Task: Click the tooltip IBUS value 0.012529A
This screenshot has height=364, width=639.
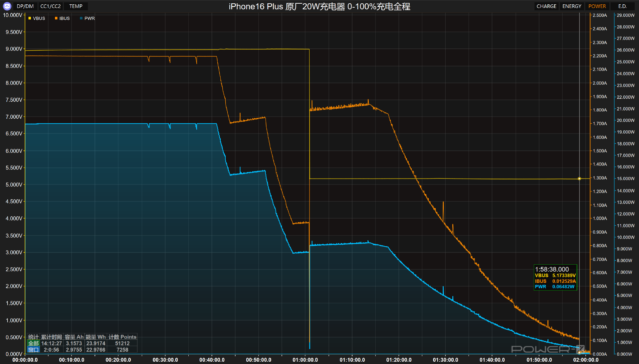Action: pos(564,281)
